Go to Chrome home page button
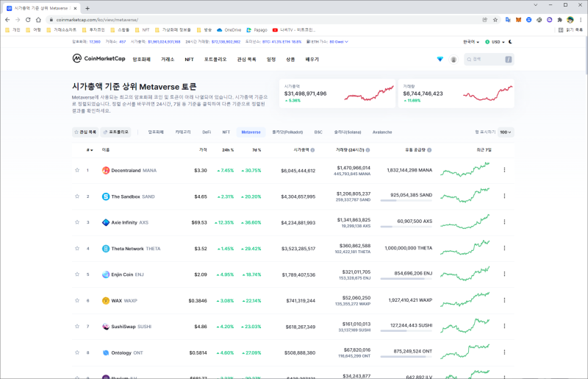The width and height of the screenshot is (588, 379). 38,20
